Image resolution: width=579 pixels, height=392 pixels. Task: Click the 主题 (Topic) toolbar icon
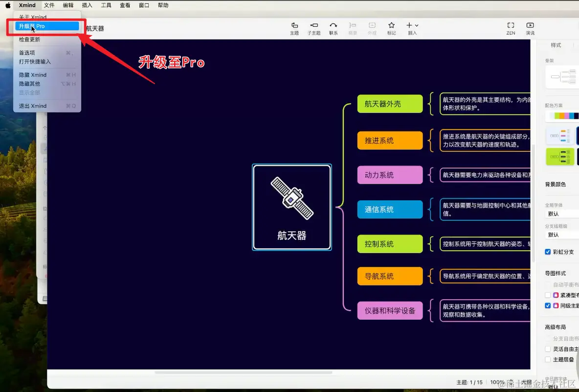click(x=294, y=25)
